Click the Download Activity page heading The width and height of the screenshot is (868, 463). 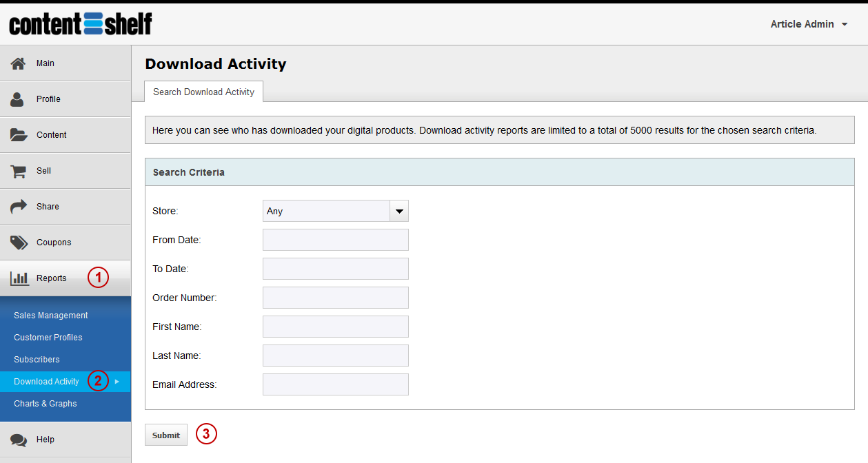(x=216, y=64)
